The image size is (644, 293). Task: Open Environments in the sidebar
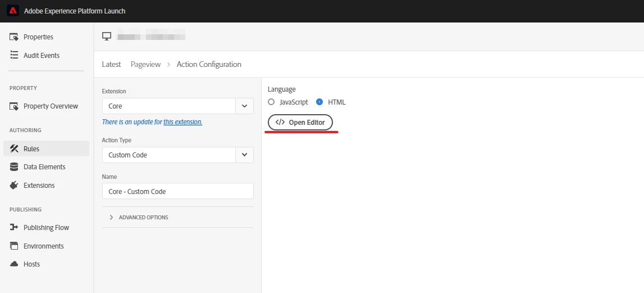click(43, 246)
